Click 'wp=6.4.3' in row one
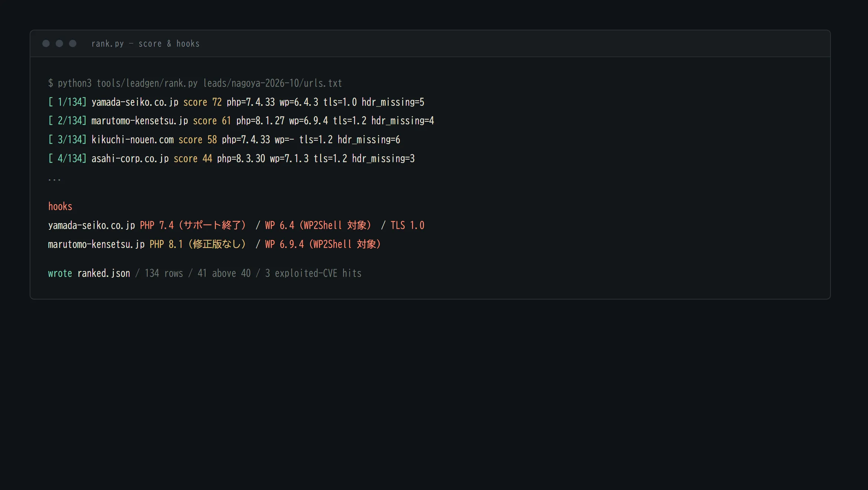868x490 pixels. point(299,102)
